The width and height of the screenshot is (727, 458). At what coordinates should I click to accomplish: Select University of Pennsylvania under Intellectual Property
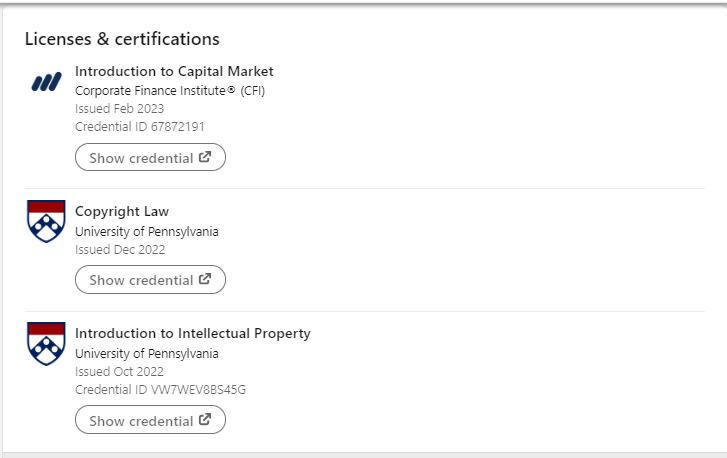(147, 353)
